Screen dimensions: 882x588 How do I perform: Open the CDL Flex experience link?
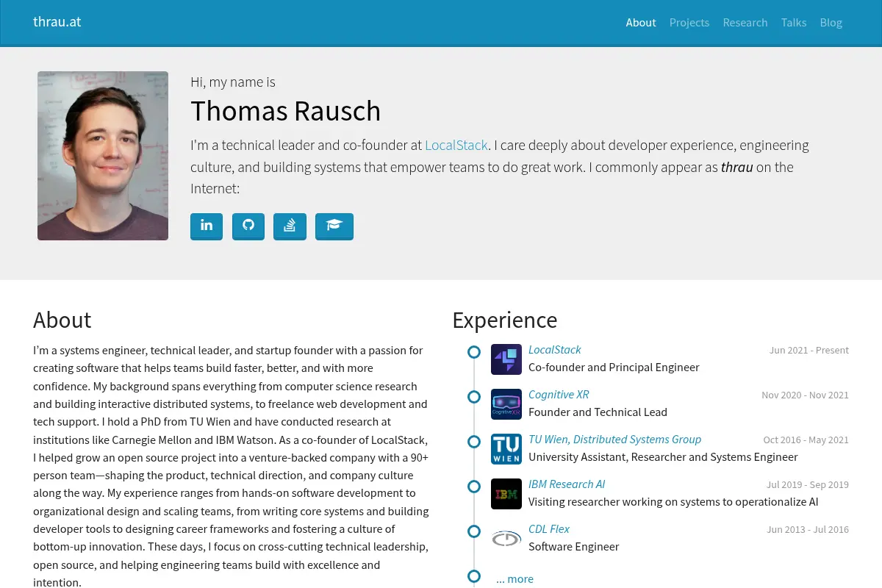[549, 529]
